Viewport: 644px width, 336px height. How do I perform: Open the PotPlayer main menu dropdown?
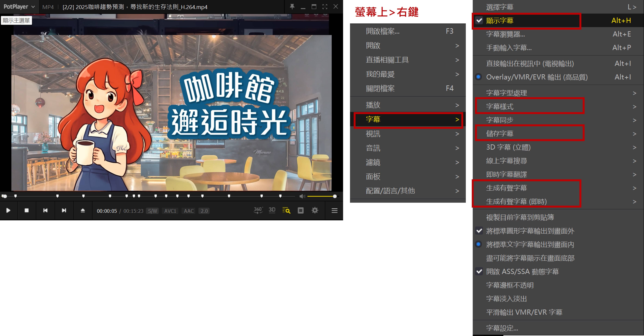click(x=19, y=7)
